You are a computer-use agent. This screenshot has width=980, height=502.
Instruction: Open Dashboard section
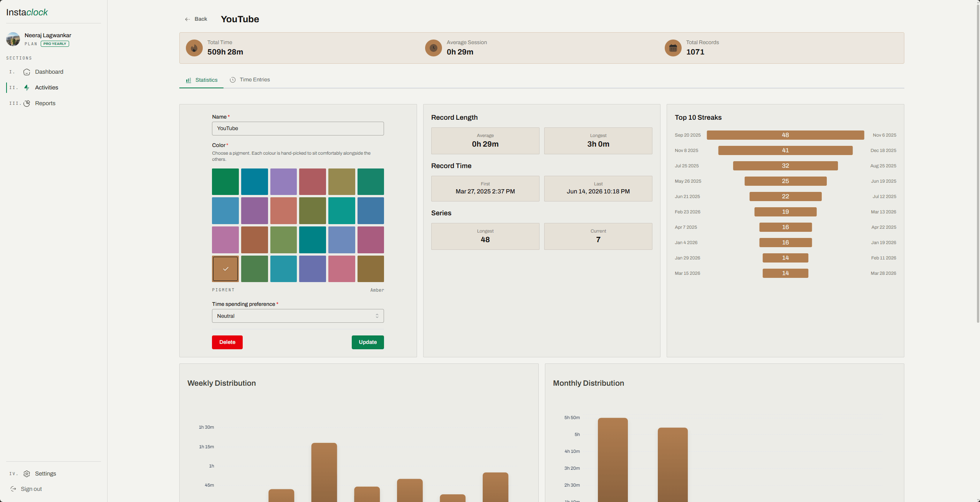(49, 72)
